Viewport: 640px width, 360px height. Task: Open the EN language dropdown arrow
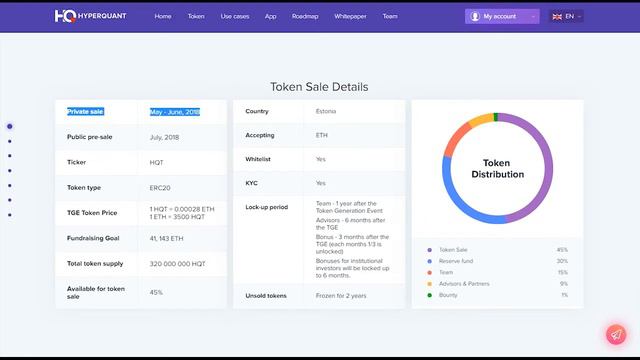coord(579,17)
